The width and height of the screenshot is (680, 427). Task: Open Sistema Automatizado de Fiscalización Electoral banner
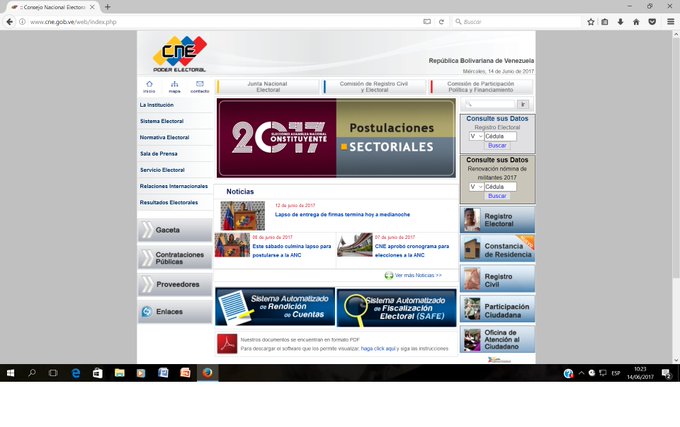click(x=396, y=308)
